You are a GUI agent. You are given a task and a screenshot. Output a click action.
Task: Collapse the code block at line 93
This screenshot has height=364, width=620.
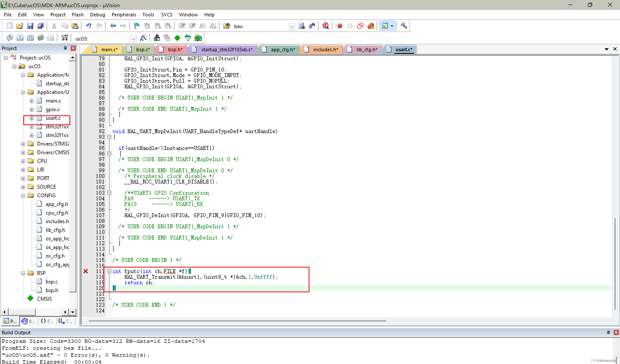(x=110, y=137)
